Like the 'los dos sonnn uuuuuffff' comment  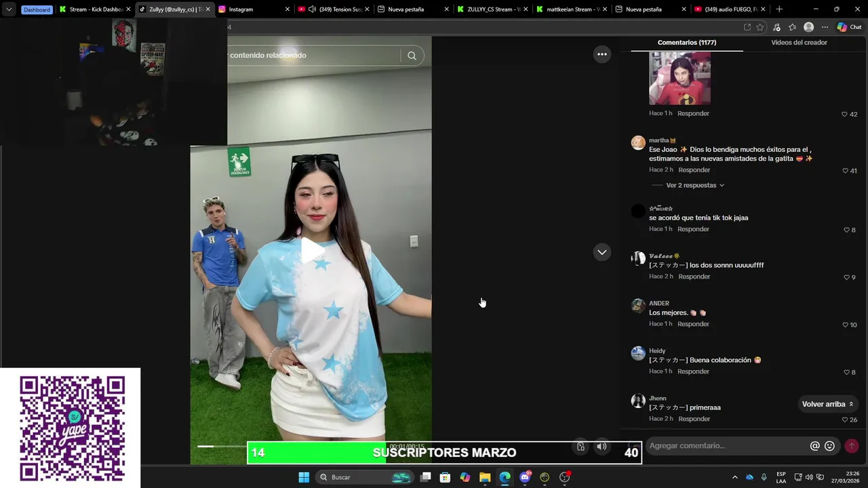pos(846,277)
